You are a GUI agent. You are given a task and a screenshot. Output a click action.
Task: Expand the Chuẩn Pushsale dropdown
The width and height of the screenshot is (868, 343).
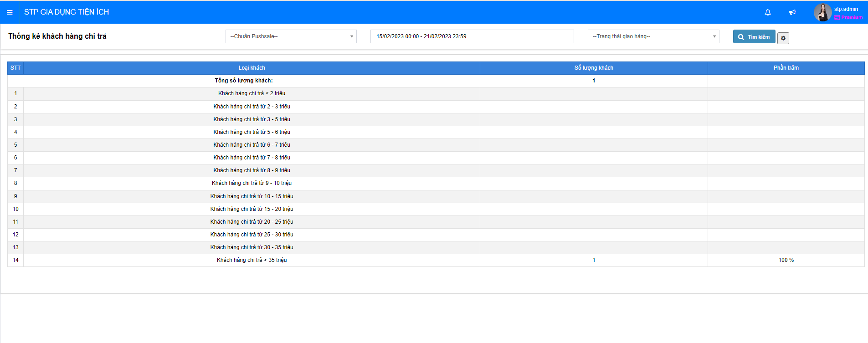[x=291, y=36]
